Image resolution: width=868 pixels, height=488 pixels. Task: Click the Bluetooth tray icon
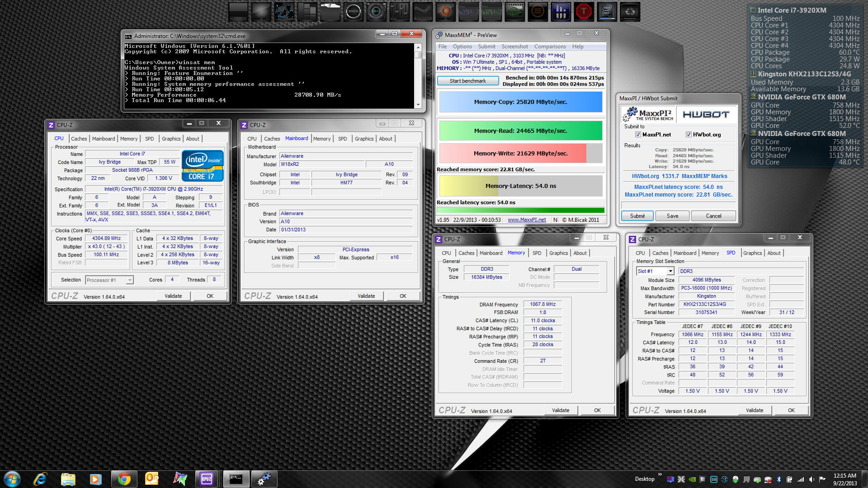pos(778,479)
